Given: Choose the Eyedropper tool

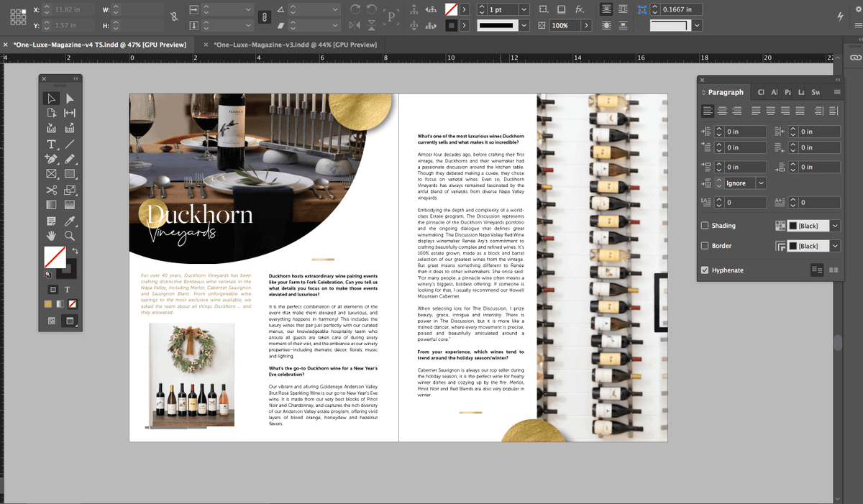Looking at the screenshot, I should 70,221.
